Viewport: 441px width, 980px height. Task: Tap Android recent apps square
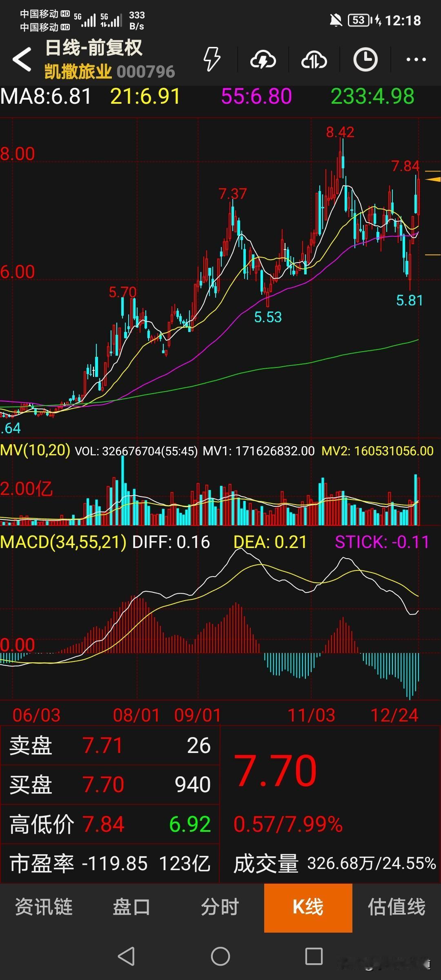(x=314, y=956)
